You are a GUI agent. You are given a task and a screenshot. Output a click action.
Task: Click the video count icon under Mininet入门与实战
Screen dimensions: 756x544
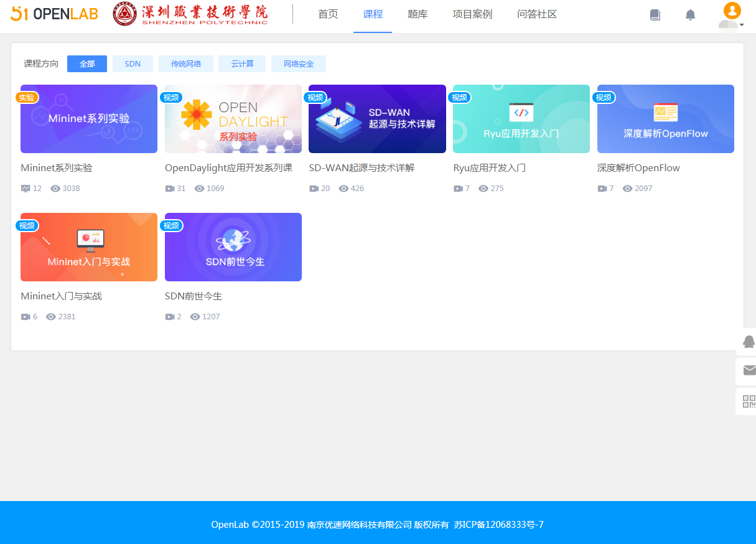[x=26, y=317]
